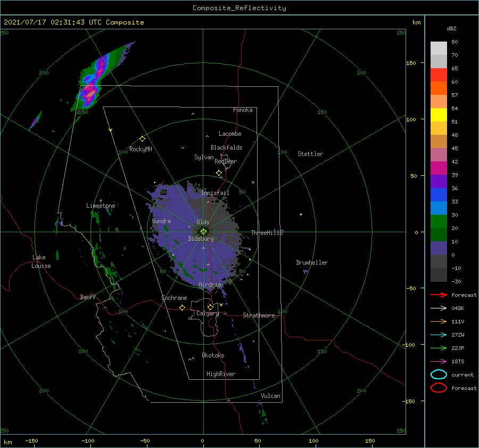Click the white 04DK arrow icon
The width and height of the screenshot is (479, 448).
point(439,308)
